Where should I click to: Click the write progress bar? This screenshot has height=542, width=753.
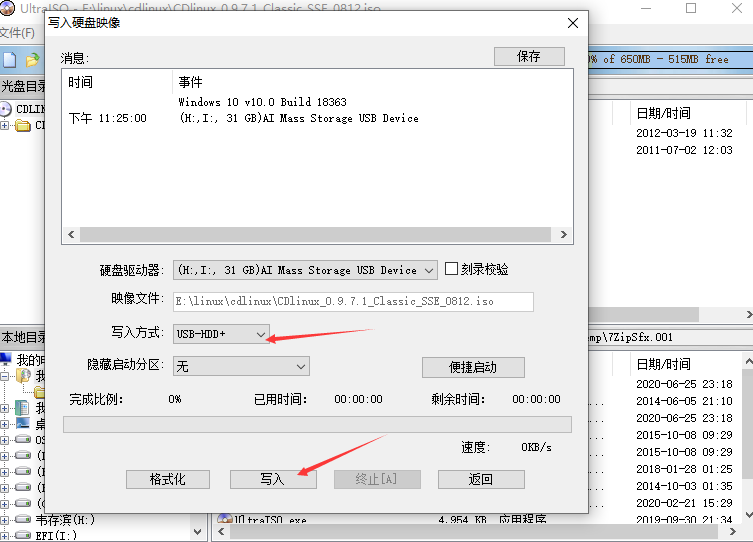pyautogui.click(x=317, y=424)
